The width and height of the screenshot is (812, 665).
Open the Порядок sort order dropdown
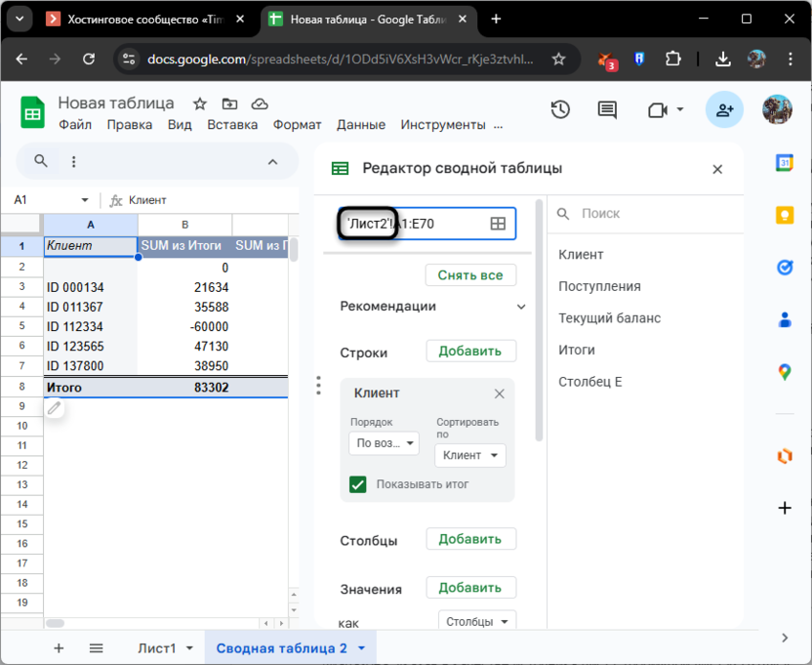pos(384,443)
